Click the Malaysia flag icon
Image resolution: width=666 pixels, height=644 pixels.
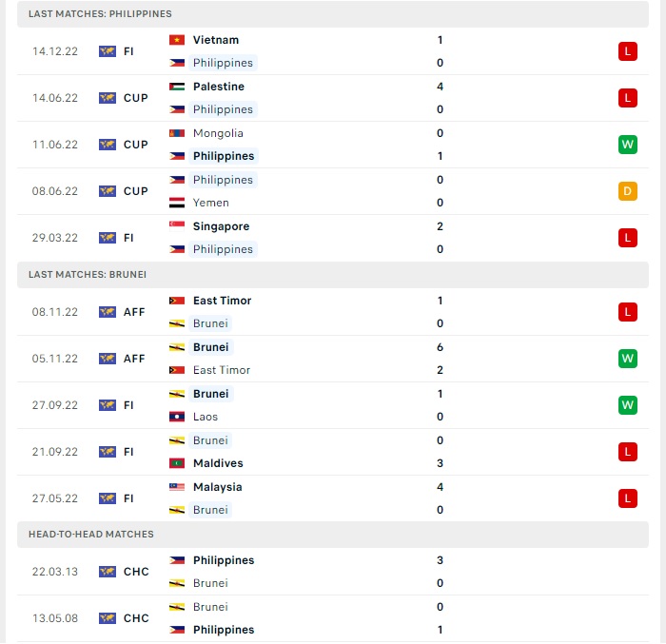(x=177, y=487)
